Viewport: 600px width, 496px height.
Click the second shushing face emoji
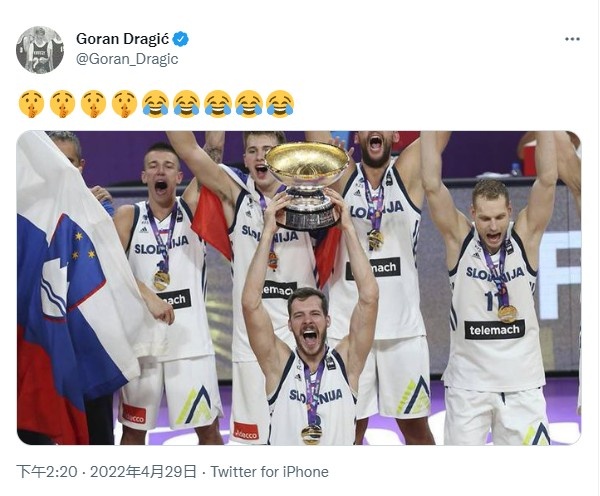62,104
